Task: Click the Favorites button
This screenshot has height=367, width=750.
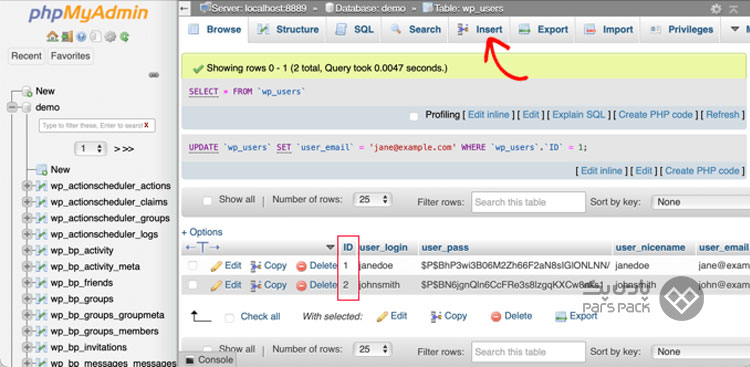Action: 70,56
